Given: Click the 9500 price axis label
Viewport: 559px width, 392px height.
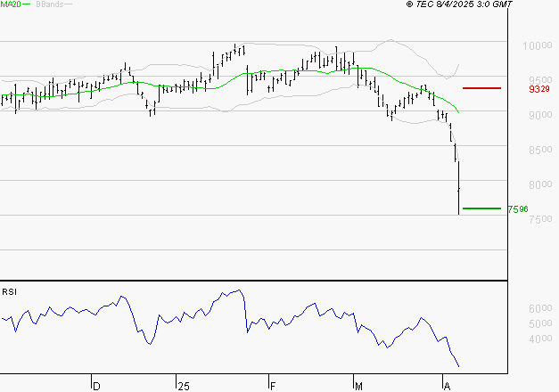Looking at the screenshot, I should (x=540, y=80).
